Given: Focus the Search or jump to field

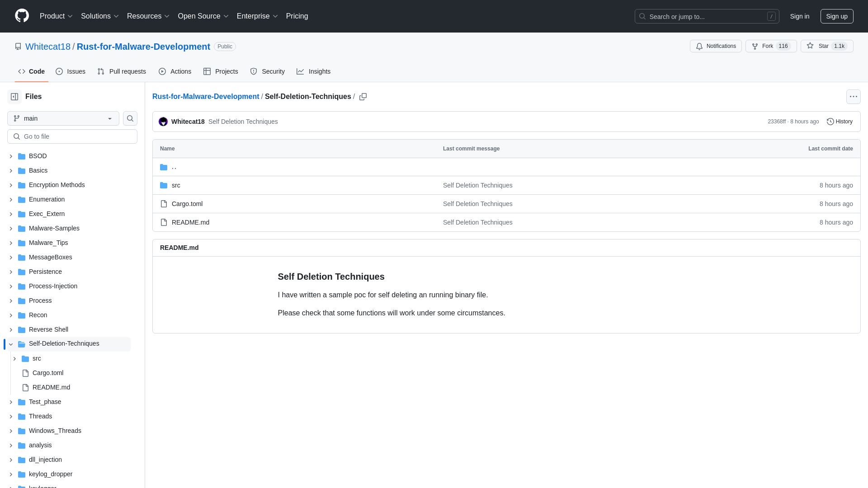Looking at the screenshot, I should [x=707, y=16].
